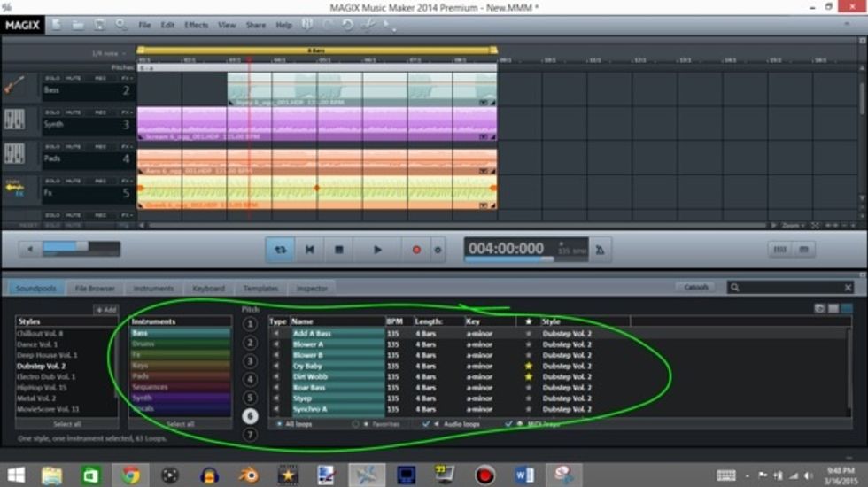The width and height of the screenshot is (868, 487).
Task: Open Microsoft Word from the taskbar
Action: tap(523, 475)
